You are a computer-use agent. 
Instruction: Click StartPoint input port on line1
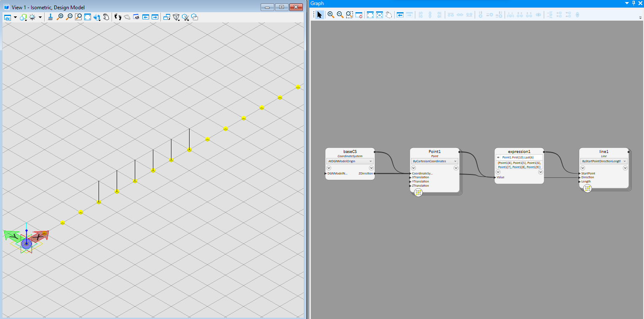pyautogui.click(x=580, y=173)
